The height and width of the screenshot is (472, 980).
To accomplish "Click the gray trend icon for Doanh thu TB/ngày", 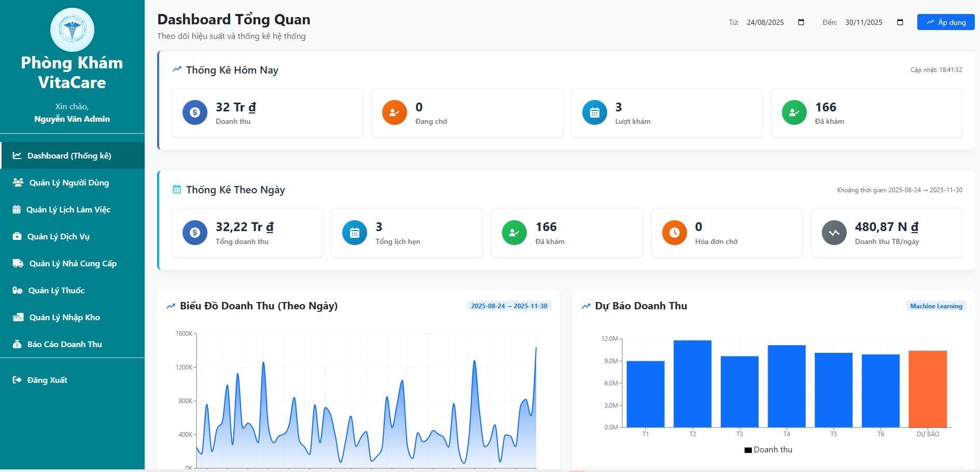I will click(x=834, y=233).
